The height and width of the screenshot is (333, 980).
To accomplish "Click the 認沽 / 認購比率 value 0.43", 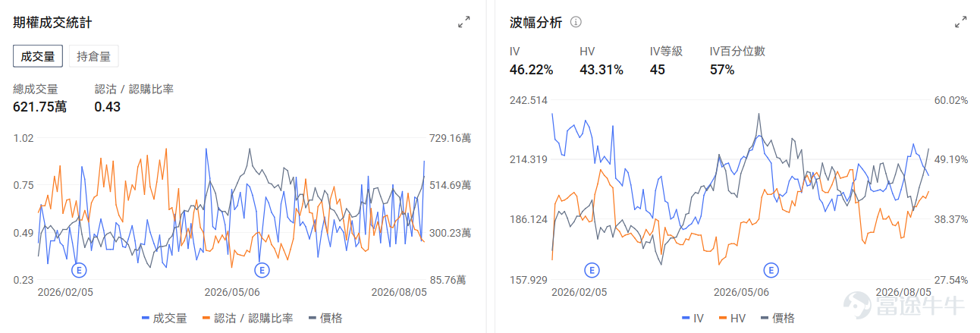I will pos(108,107).
